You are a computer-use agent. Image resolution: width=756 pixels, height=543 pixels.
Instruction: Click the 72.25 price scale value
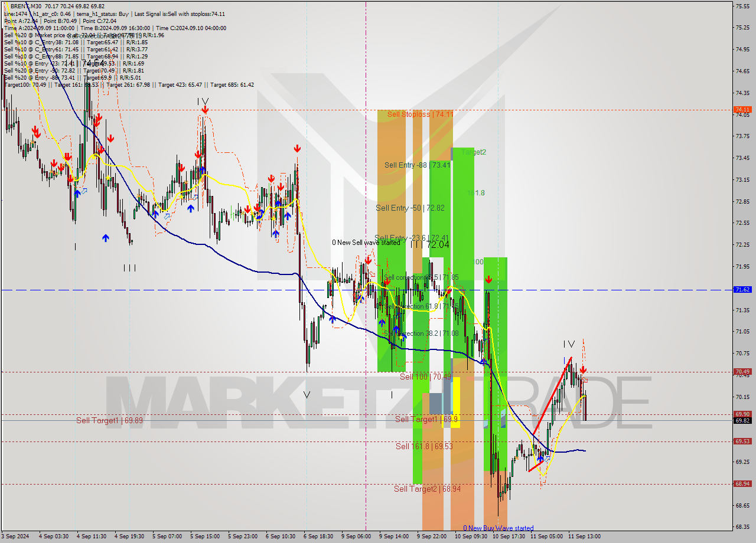tap(742, 244)
